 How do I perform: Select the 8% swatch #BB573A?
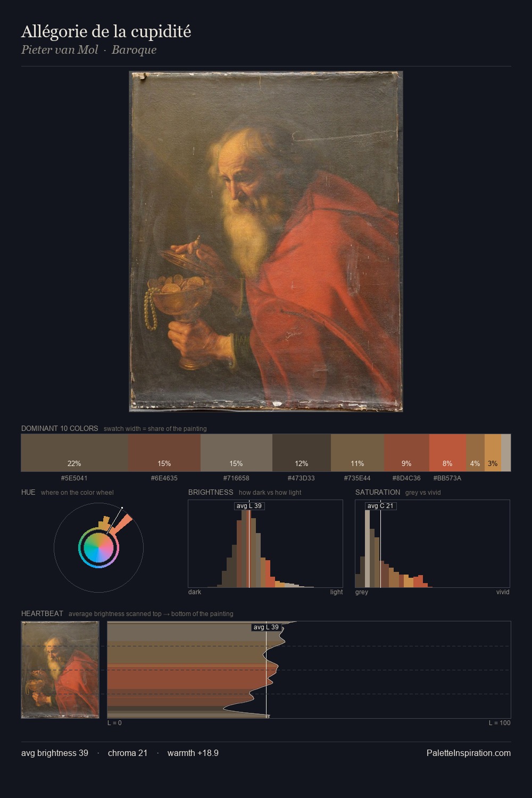coord(447,453)
